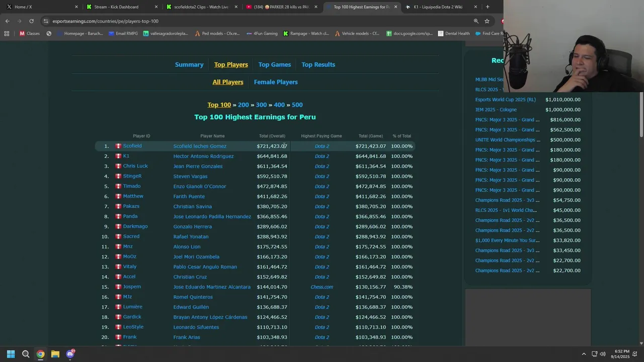Open the Windows Start menu
This screenshot has height=362, width=644.
11,354
